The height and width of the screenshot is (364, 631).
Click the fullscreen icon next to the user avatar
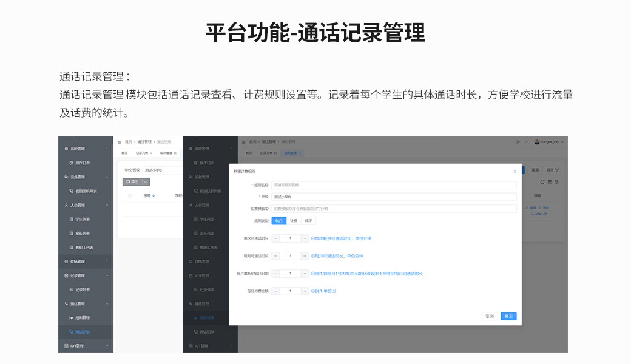point(527,142)
